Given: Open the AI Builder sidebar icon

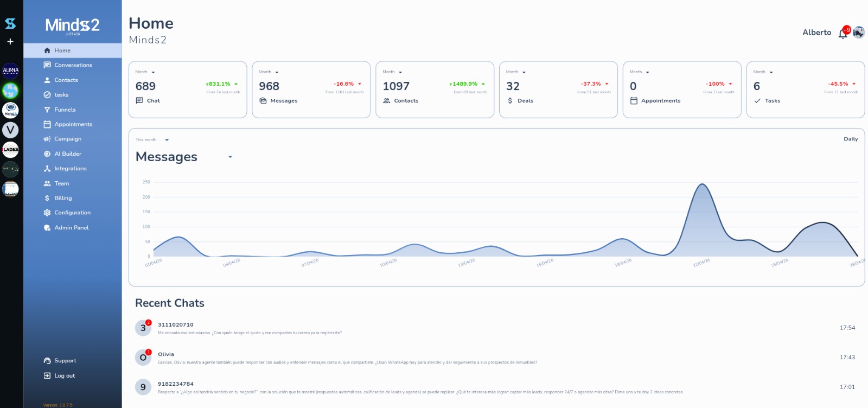Looking at the screenshot, I should tap(47, 154).
